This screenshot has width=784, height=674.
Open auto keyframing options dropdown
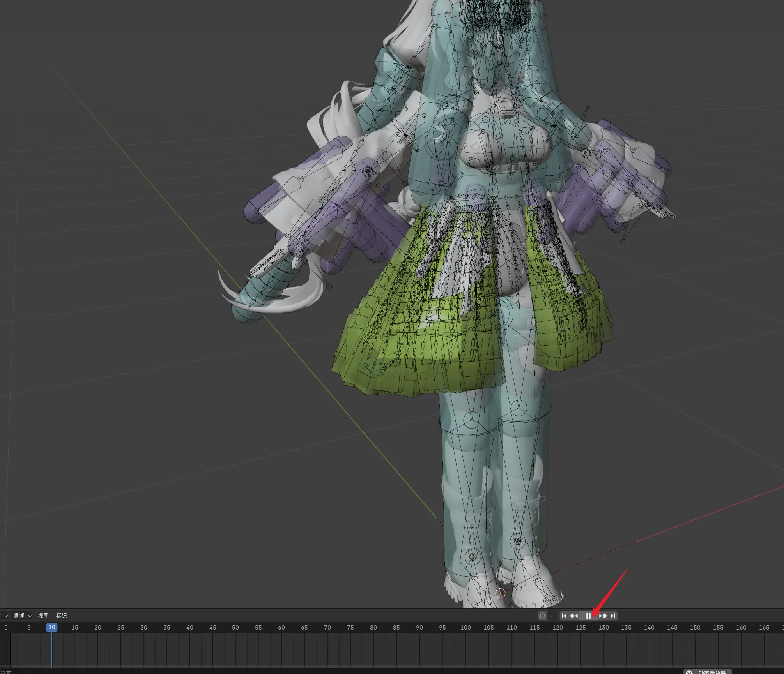click(x=552, y=616)
